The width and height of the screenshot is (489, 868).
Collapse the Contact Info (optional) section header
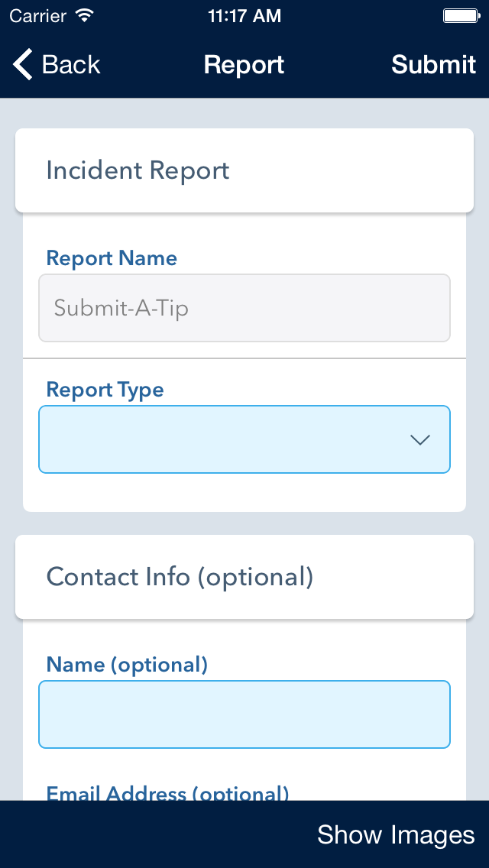click(x=244, y=577)
